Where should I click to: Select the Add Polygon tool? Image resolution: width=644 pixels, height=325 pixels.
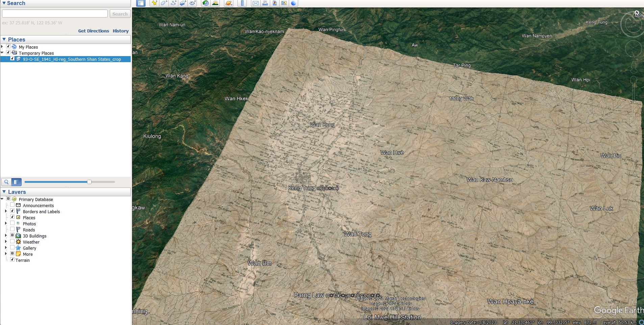point(164,3)
